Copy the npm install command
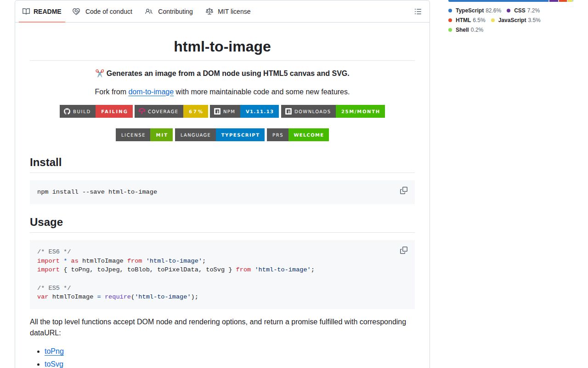This screenshot has height=368, width=588. (x=404, y=190)
